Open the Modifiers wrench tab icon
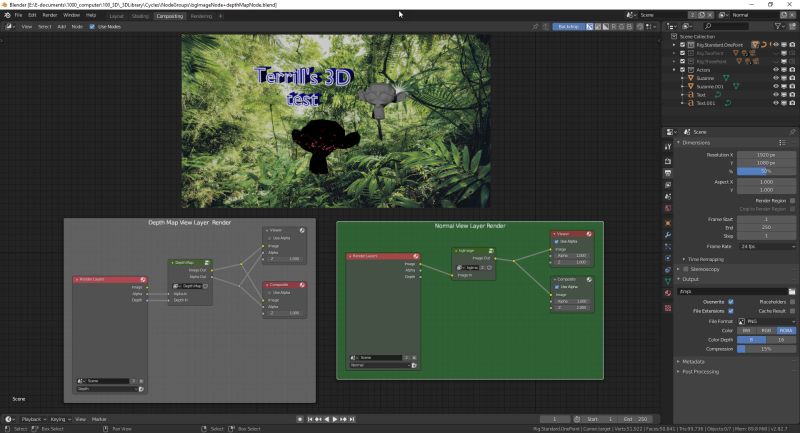Screen dimensions: 800x433 668,235
